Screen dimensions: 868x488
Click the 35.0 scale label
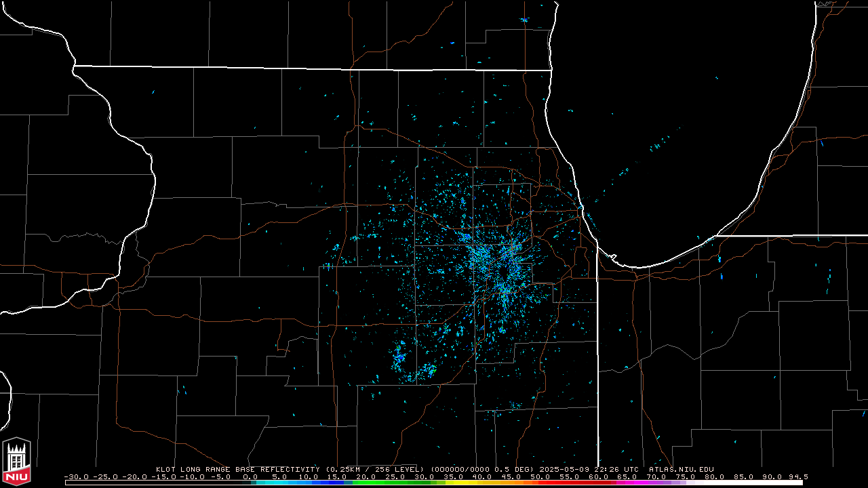453,476
